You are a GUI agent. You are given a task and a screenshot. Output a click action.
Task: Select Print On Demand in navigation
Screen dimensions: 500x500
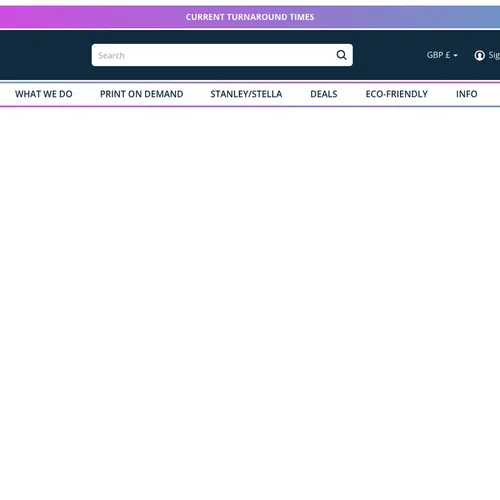pos(142,94)
